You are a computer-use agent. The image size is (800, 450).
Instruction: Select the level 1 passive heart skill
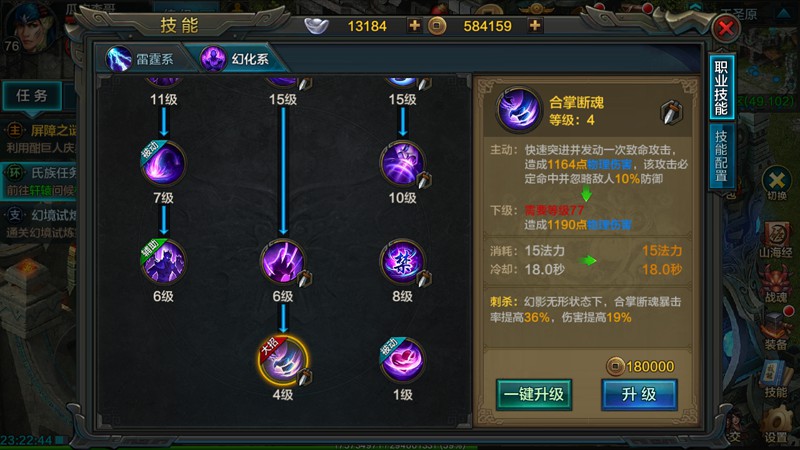(x=402, y=360)
